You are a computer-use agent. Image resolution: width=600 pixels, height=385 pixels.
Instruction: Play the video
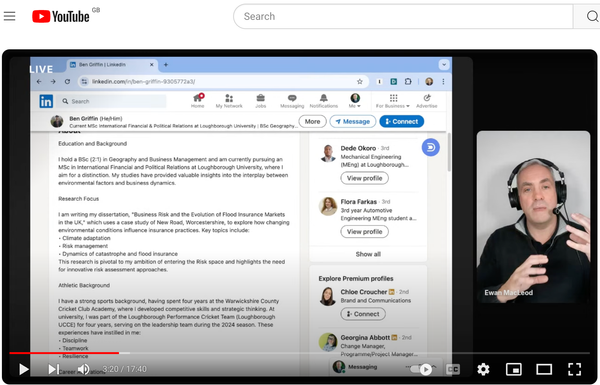click(x=24, y=369)
